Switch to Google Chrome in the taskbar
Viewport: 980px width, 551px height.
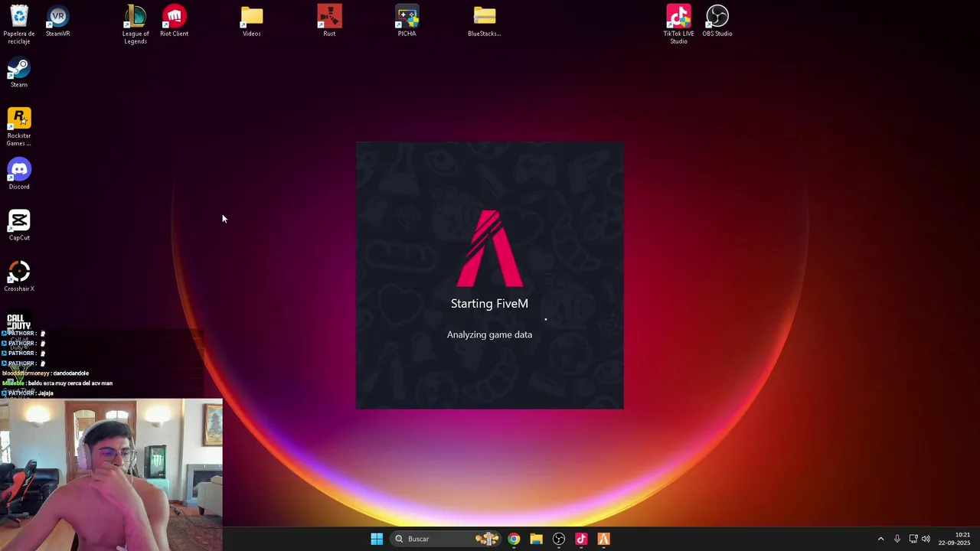[x=514, y=539]
